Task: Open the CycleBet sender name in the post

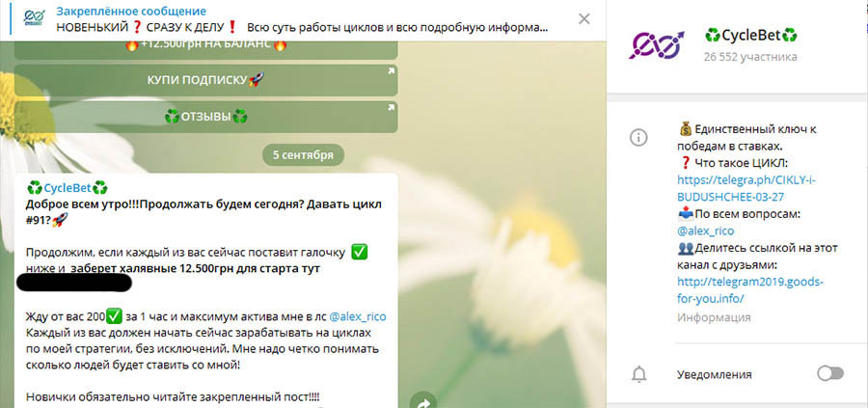Action: pos(67,186)
